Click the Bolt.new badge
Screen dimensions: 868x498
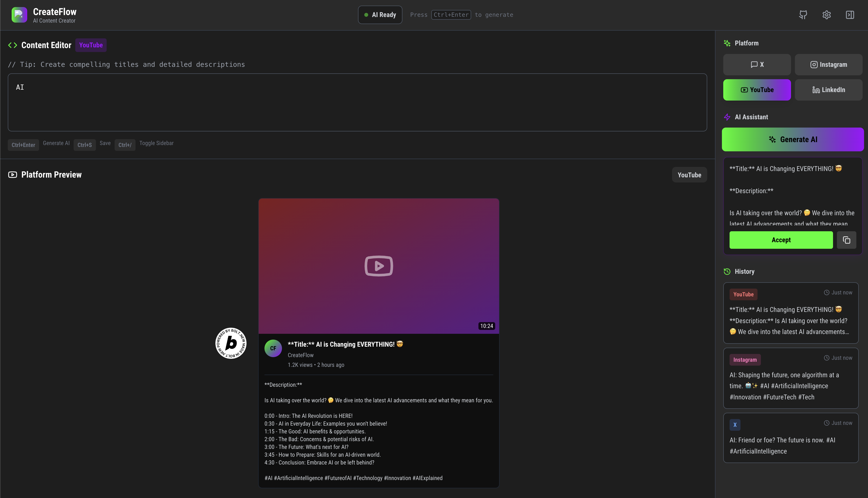231,343
